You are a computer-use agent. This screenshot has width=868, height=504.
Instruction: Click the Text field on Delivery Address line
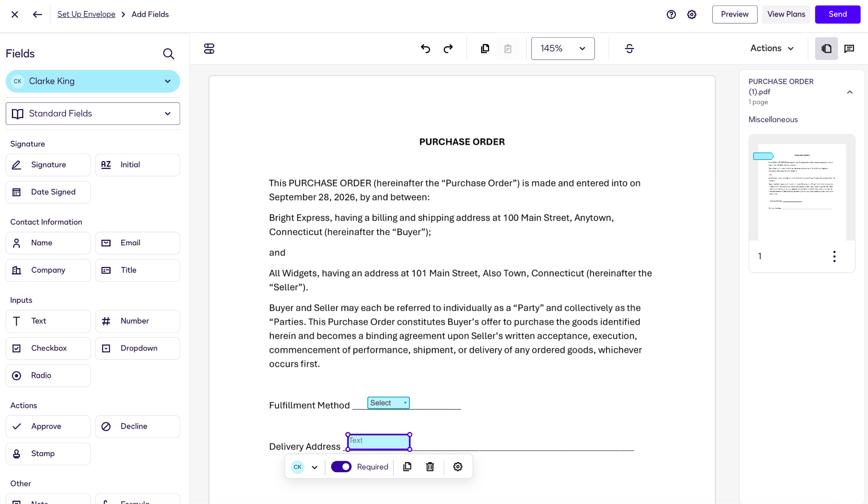[x=378, y=442]
